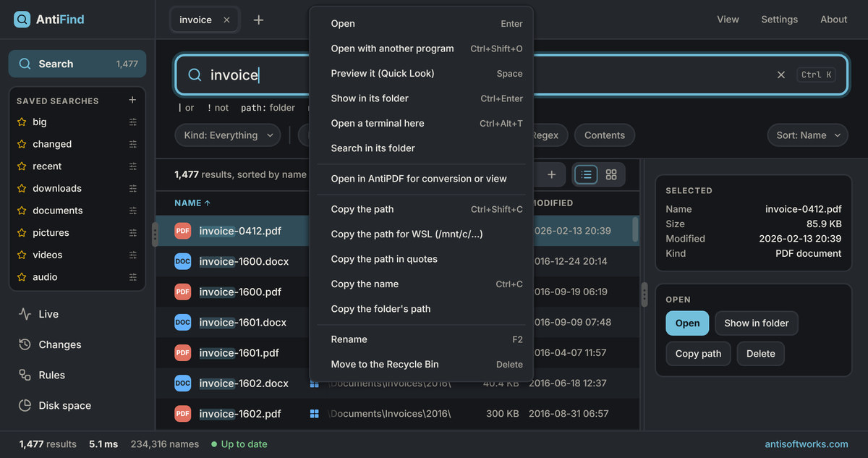Add a new saved search
Image resolution: width=868 pixels, height=458 pixels.
pyautogui.click(x=132, y=100)
